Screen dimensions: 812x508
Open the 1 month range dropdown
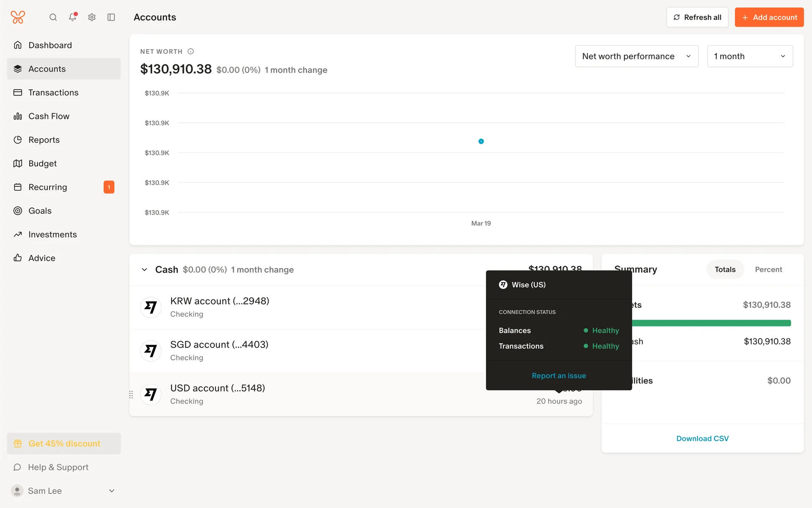coord(749,56)
